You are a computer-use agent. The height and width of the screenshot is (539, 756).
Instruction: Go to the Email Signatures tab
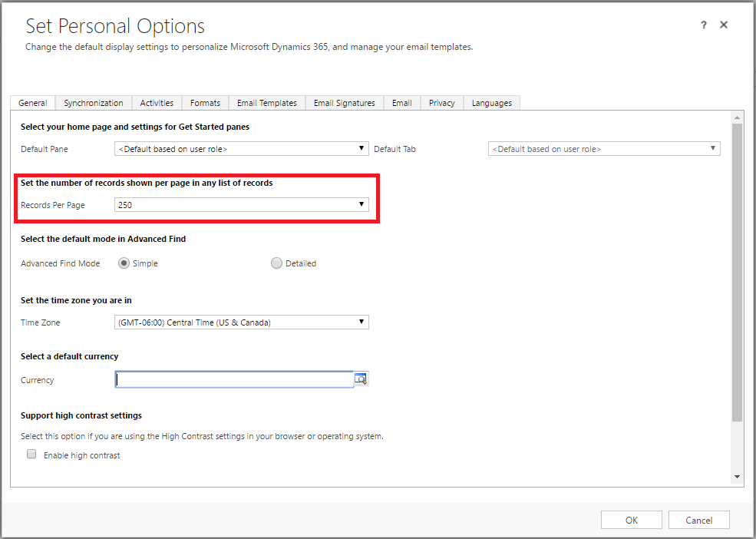(344, 103)
